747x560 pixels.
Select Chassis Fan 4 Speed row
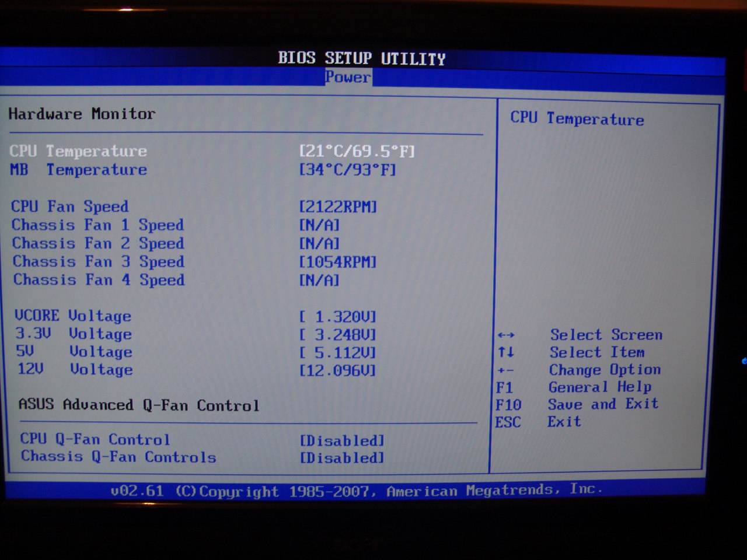pyautogui.click(x=99, y=280)
